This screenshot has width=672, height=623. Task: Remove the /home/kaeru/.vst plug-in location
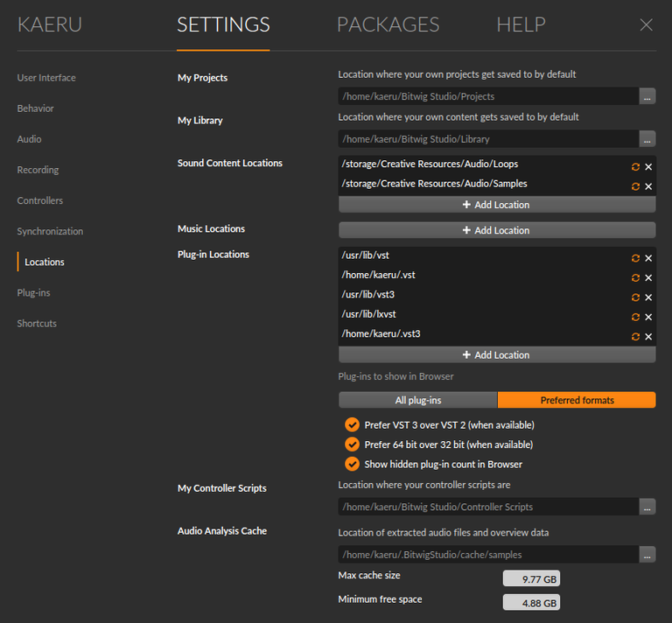tap(648, 277)
